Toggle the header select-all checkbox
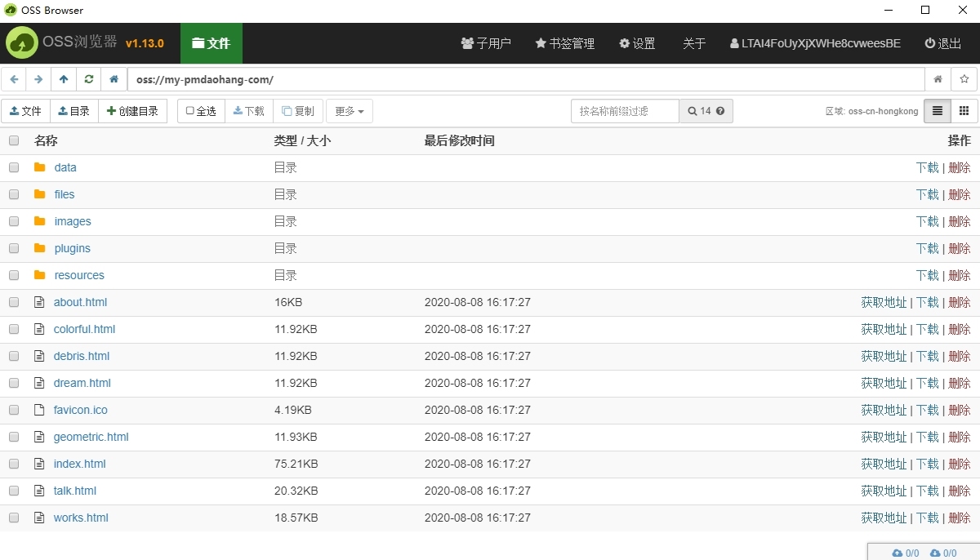Viewport: 980px width, 560px height. click(14, 140)
